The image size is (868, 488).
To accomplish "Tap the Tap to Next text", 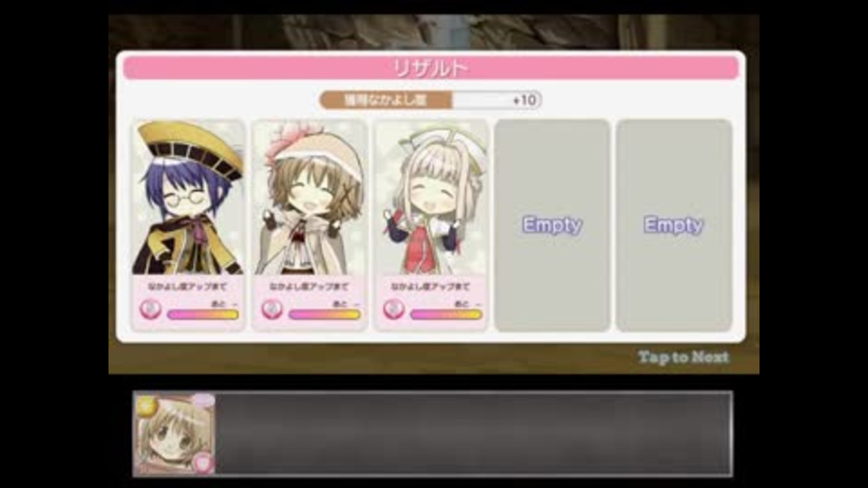I will pyautogui.click(x=684, y=358).
